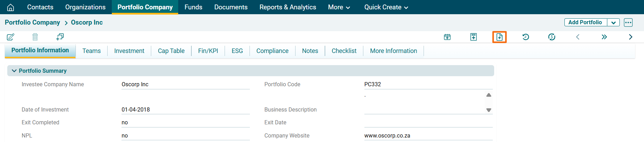Click the clone record icon

coord(60,37)
